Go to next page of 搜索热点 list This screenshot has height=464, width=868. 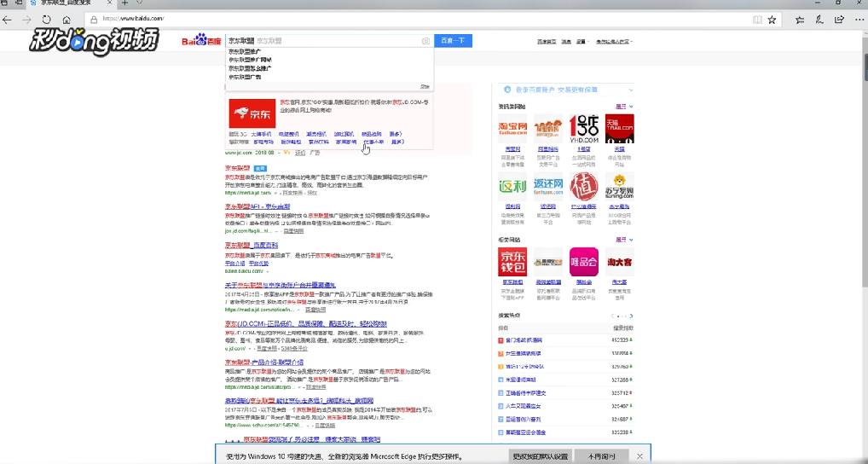[631, 316]
